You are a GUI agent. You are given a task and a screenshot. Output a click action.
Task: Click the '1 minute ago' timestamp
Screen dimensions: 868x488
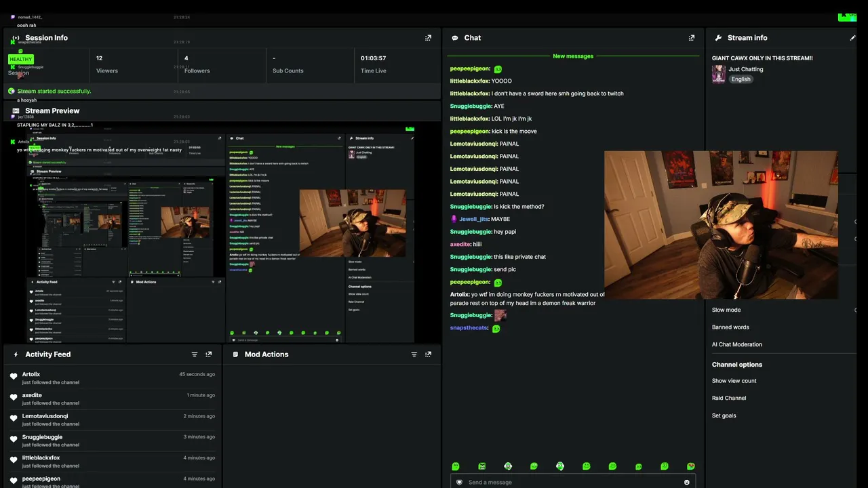pyautogui.click(x=201, y=395)
